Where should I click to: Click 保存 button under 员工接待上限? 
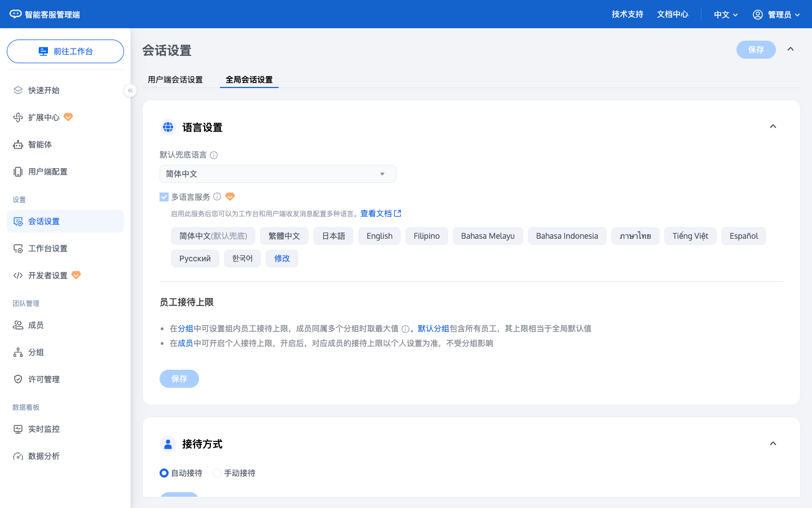[x=179, y=379]
